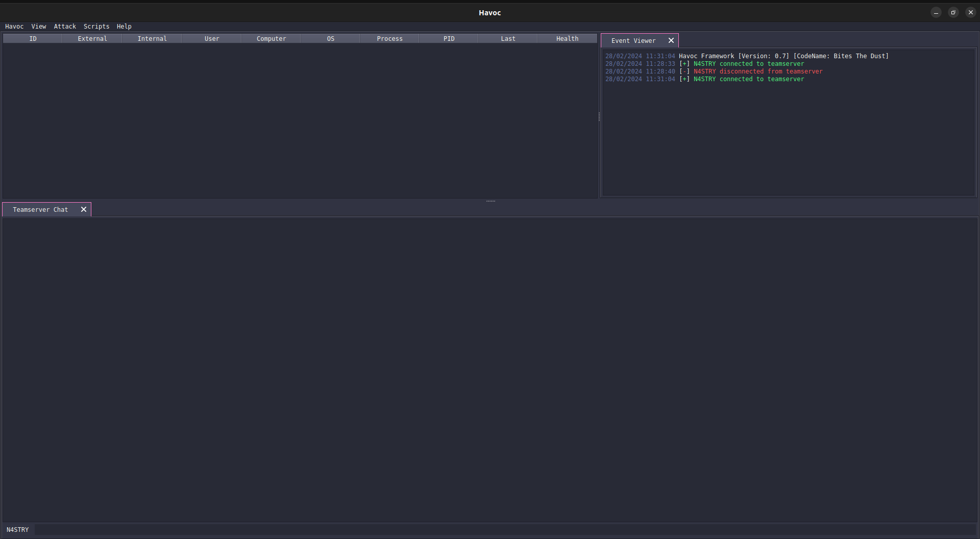
Task: Sort sessions by OS column header
Action: 330,39
